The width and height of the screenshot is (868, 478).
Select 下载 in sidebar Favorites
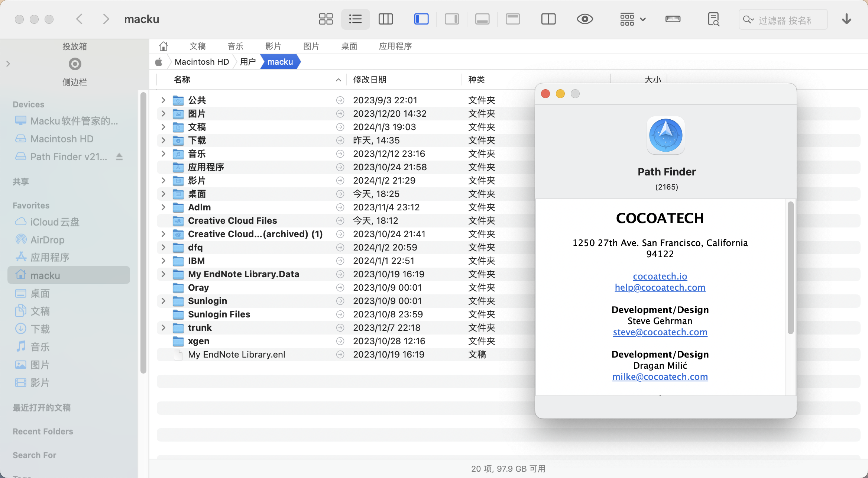click(x=40, y=329)
